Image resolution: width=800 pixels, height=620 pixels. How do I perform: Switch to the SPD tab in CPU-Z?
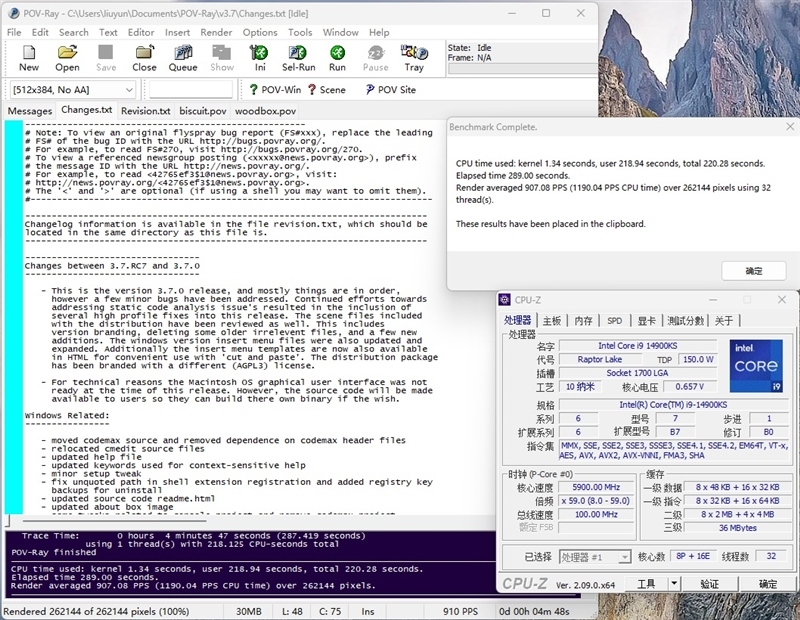(x=614, y=321)
